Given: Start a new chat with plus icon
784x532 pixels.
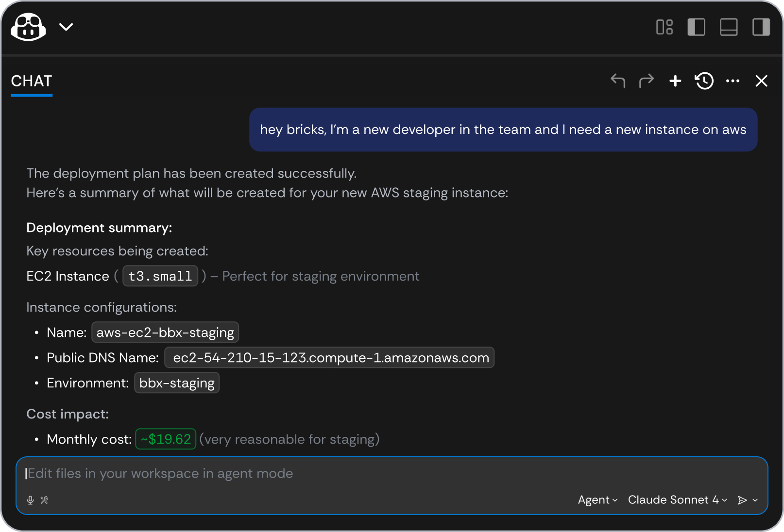Looking at the screenshot, I should pos(675,81).
